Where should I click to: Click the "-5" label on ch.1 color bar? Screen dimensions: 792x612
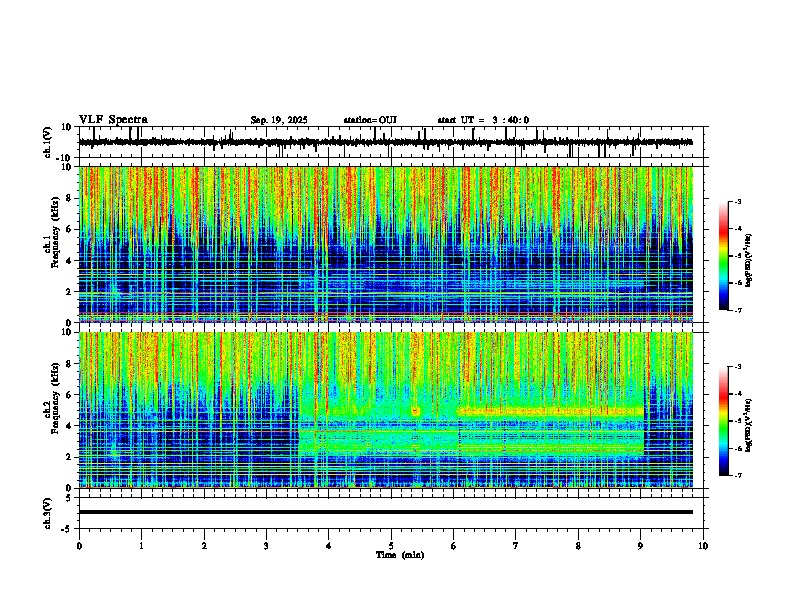click(737, 256)
